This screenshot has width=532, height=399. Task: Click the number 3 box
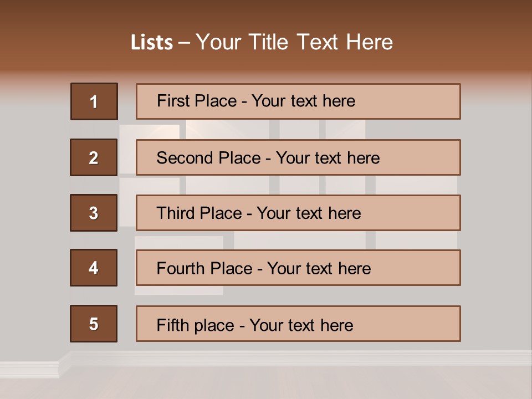pyautogui.click(x=94, y=213)
